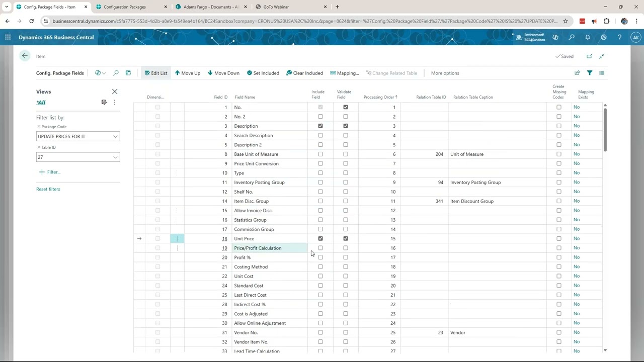Screen dimensions: 644x362
Task: Check Include Field for Price/Profit Calculation
Action: coord(320,248)
